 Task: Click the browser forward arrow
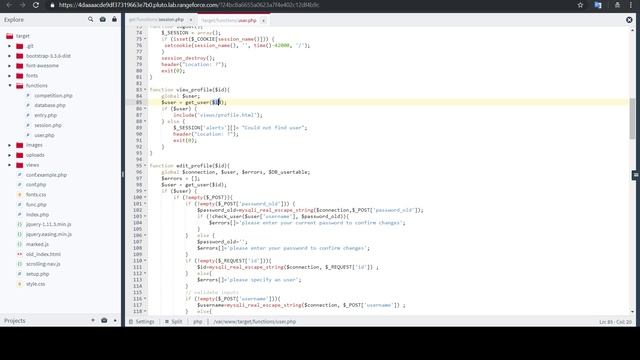[22, 5]
